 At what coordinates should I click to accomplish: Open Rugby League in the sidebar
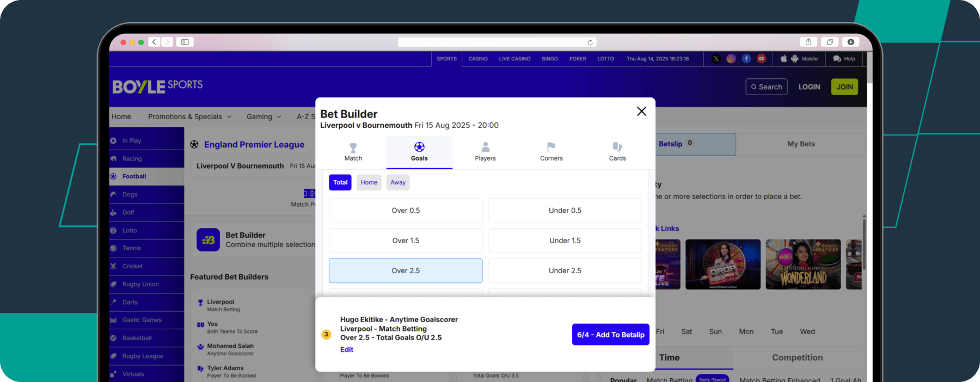(146, 356)
